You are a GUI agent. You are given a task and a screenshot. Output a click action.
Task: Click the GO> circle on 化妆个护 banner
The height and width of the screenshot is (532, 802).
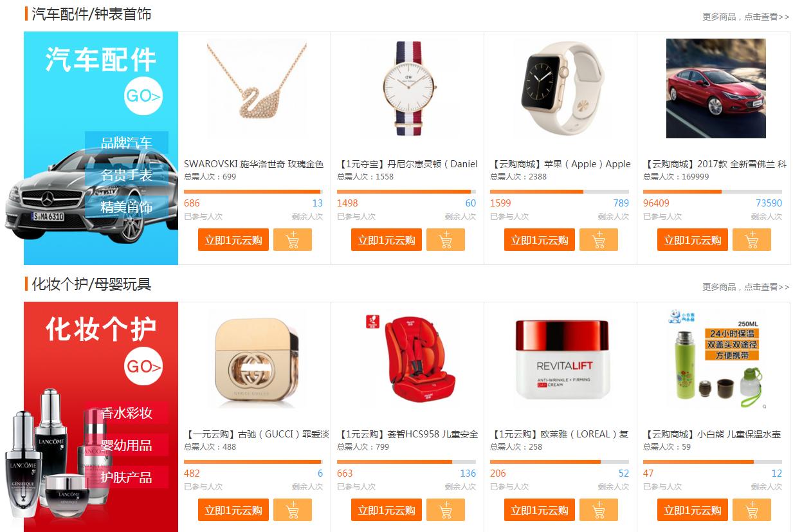[143, 367]
